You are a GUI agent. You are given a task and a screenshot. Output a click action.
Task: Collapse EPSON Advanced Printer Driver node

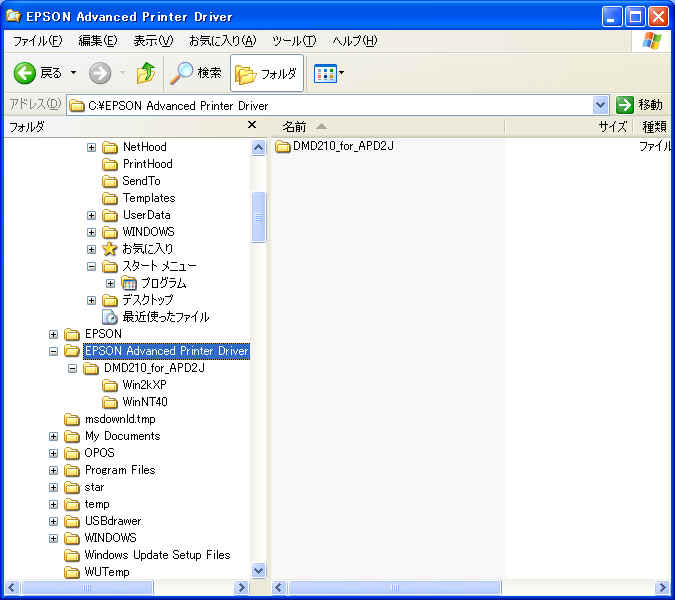tap(53, 352)
